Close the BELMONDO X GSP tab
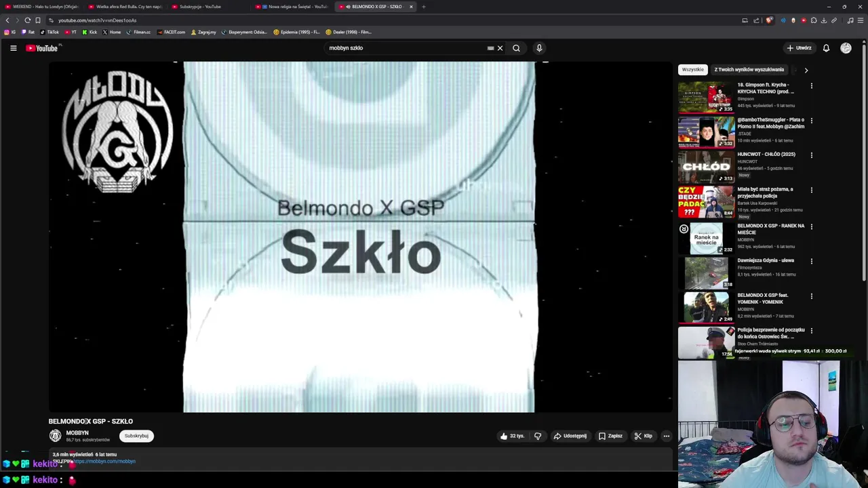Image resolution: width=868 pixels, height=488 pixels. tap(411, 7)
